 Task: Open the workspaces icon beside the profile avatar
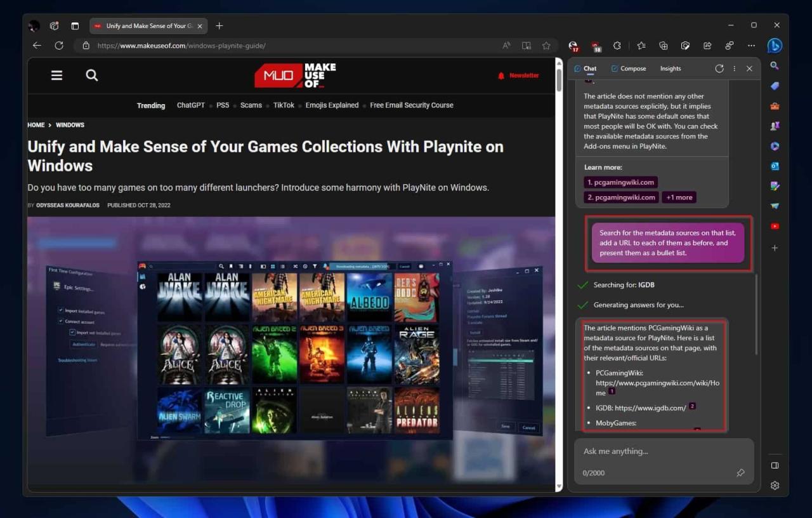(x=55, y=26)
